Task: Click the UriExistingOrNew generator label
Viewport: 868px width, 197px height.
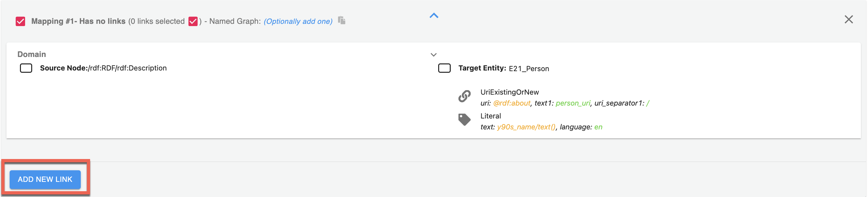Action: pos(509,92)
